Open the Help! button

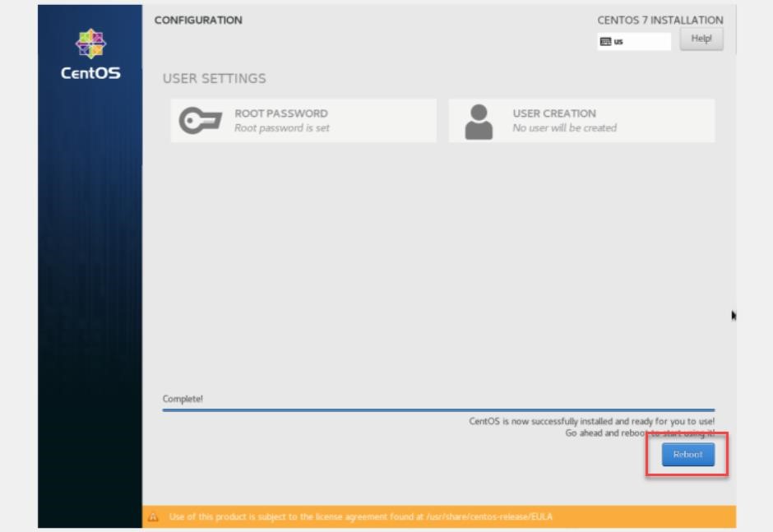[x=701, y=39]
